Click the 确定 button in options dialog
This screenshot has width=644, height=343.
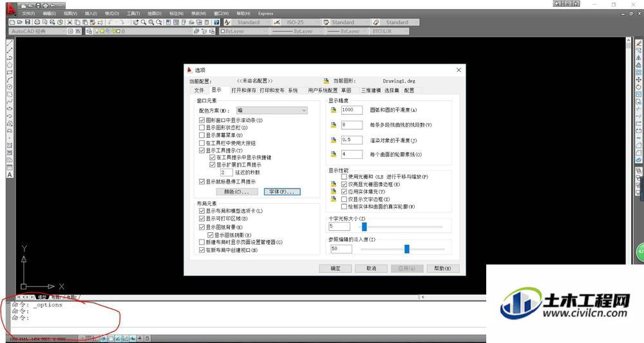coord(336,268)
